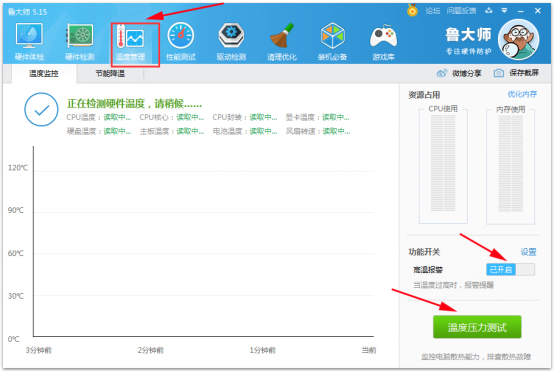
Task: Click the 微博分享 share text
Action: pyautogui.click(x=466, y=73)
